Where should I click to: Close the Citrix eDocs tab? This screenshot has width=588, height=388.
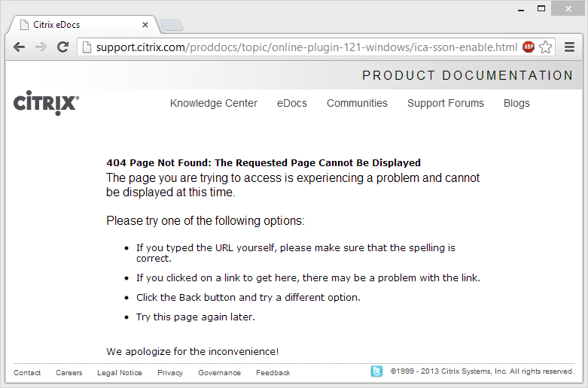pos(145,25)
